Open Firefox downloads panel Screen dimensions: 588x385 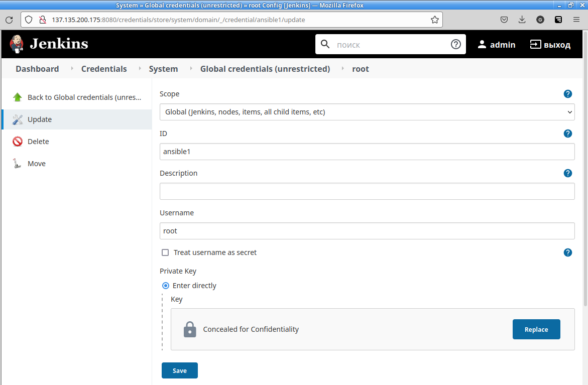522,20
